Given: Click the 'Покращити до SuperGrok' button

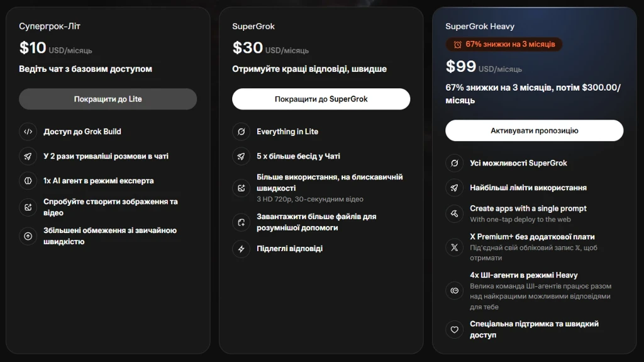Looking at the screenshot, I should click(x=321, y=99).
